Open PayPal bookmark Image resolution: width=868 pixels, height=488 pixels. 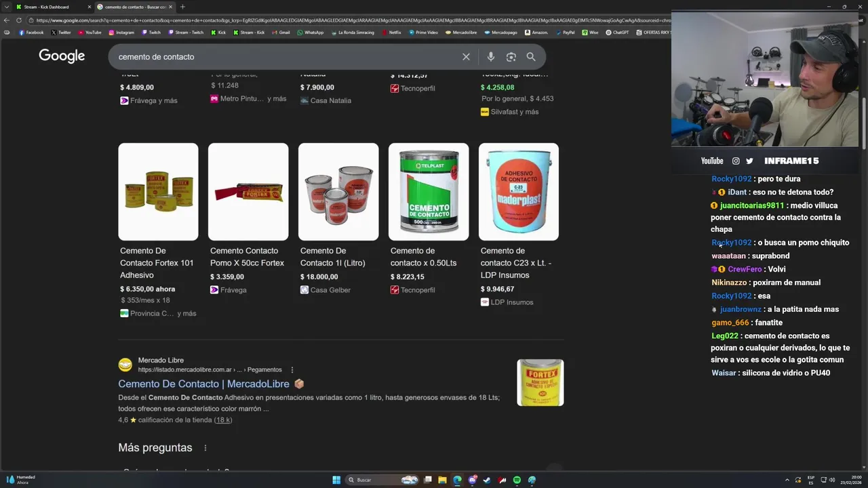[x=565, y=33]
